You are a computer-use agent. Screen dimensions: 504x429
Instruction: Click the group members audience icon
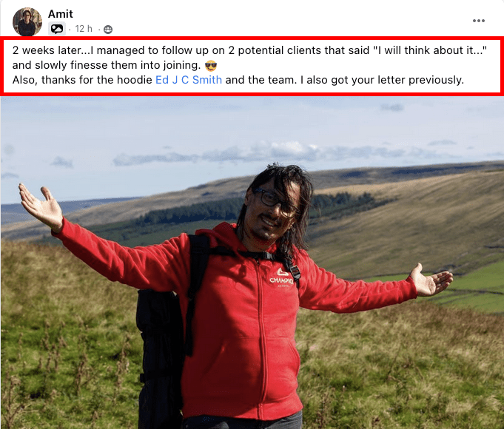pyautogui.click(x=108, y=30)
